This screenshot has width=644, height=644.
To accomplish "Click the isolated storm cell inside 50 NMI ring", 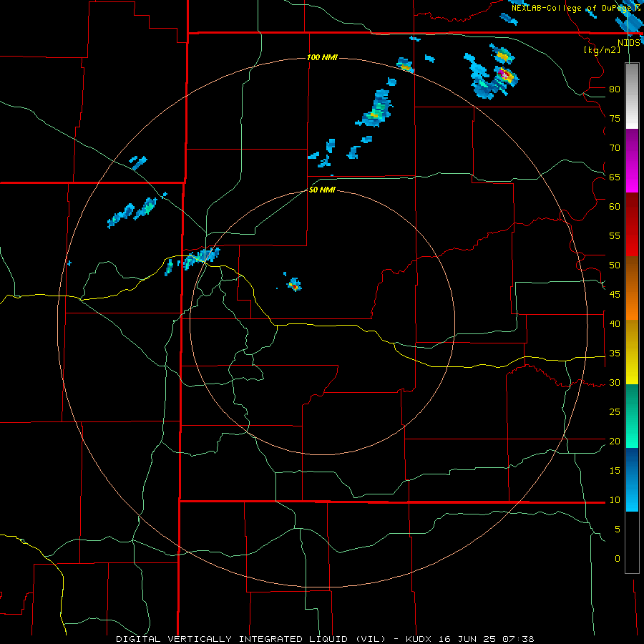I will (x=294, y=285).
